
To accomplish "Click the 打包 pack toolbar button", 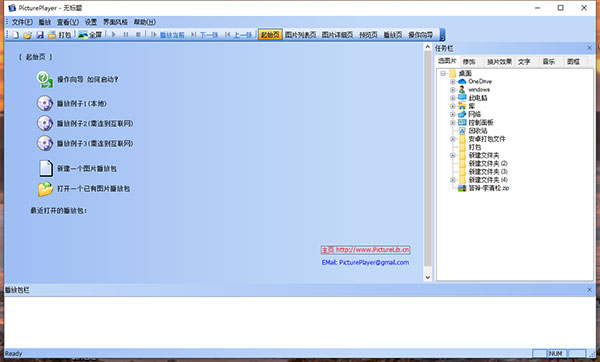I will click(x=59, y=35).
